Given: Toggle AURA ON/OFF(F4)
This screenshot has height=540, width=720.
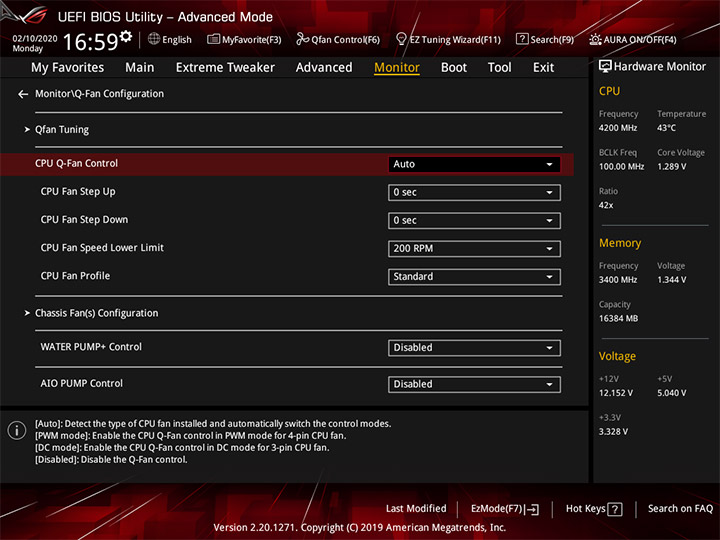Looking at the screenshot, I should point(640,40).
